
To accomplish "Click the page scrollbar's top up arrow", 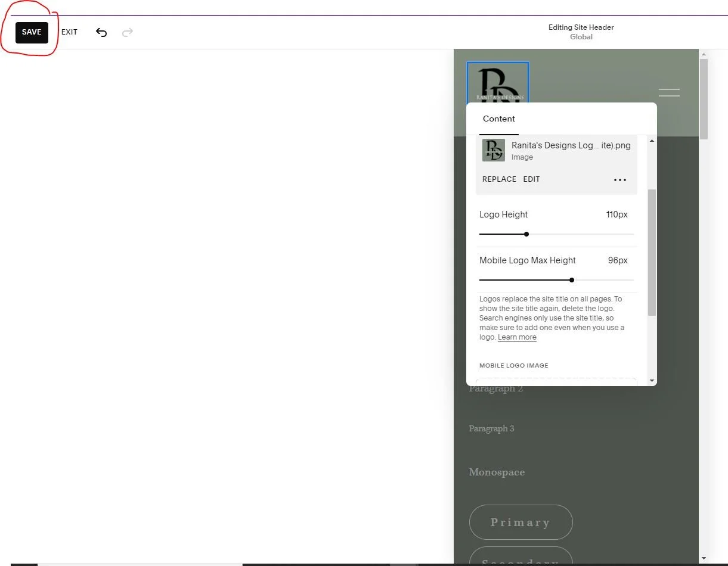I will (x=704, y=54).
